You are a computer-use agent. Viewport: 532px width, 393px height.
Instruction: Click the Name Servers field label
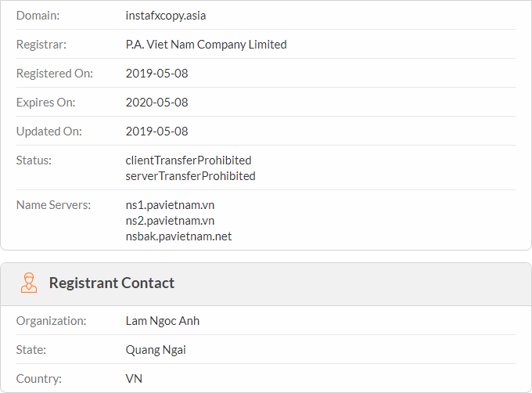[54, 205]
